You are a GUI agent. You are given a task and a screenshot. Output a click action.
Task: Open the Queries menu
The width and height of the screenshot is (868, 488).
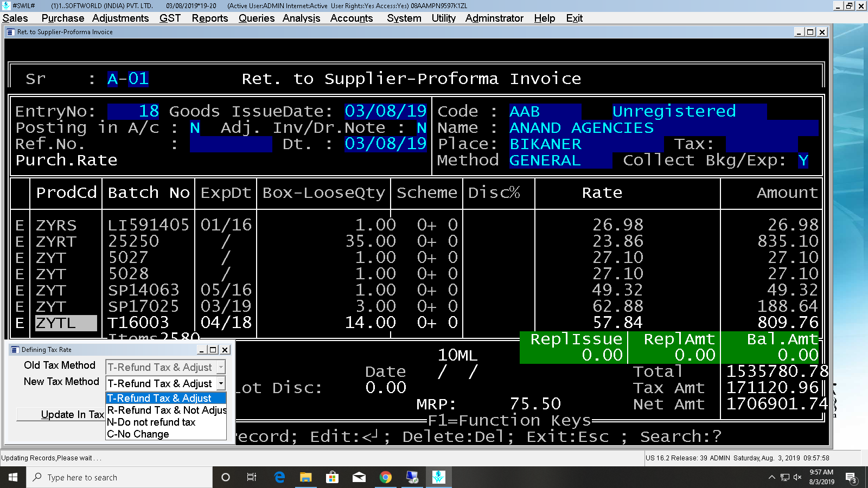tap(257, 18)
